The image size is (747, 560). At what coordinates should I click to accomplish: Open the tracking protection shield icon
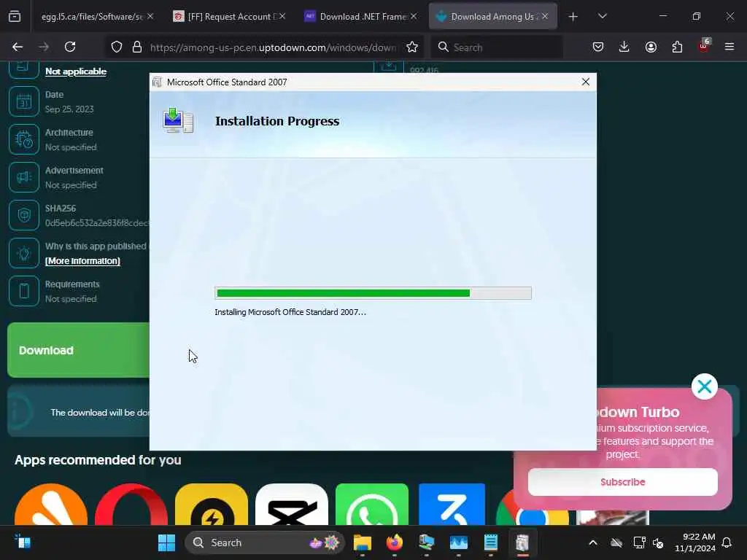tap(117, 47)
